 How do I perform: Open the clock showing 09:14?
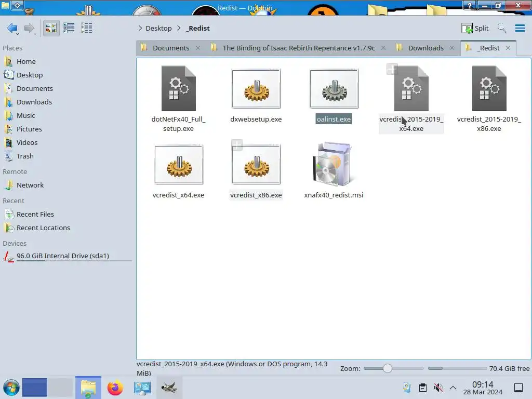483,388
